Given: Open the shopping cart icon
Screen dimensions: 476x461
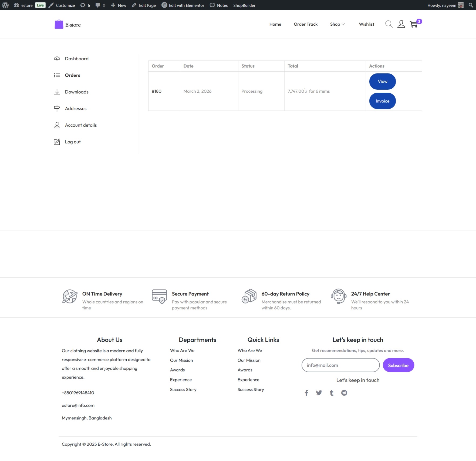Looking at the screenshot, I should (414, 24).
